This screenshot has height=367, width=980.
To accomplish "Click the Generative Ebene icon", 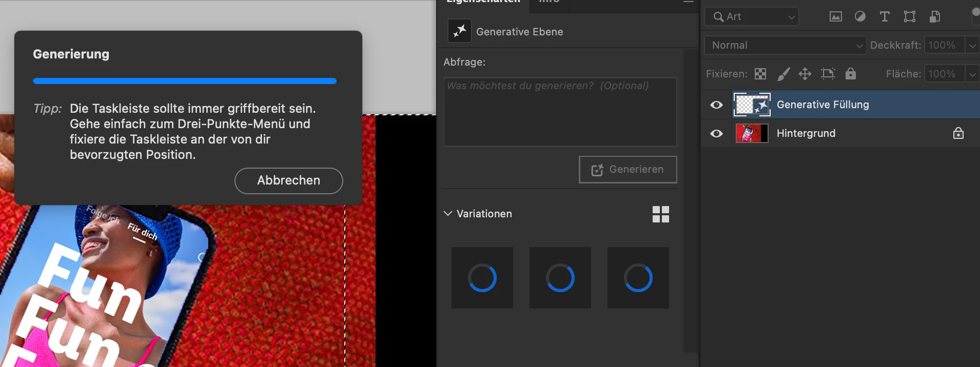I will 459,31.
